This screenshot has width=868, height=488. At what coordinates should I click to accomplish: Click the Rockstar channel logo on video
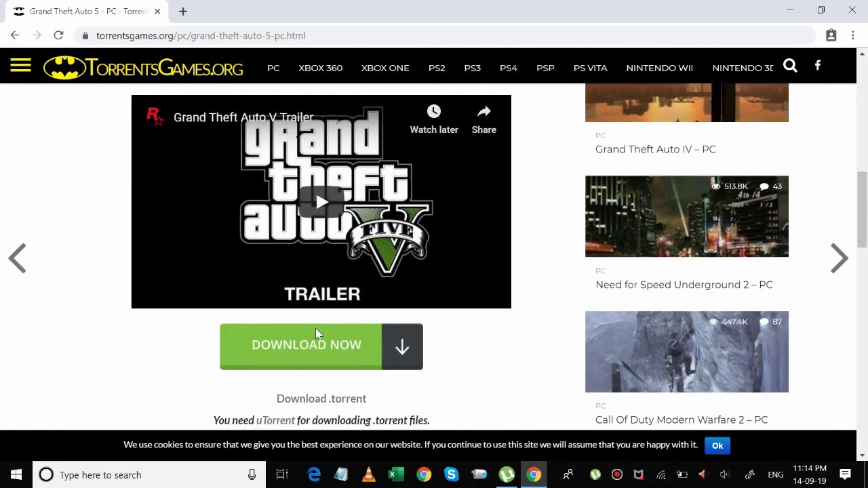(155, 117)
